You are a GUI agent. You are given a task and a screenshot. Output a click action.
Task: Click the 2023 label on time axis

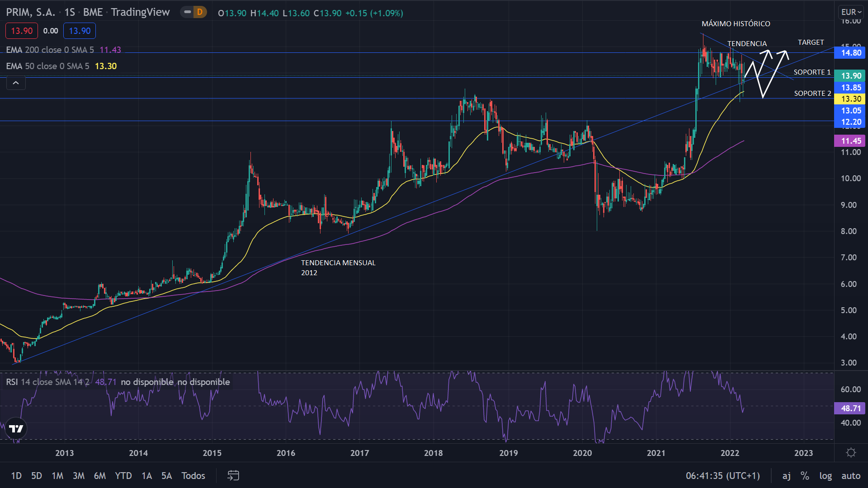pos(803,453)
